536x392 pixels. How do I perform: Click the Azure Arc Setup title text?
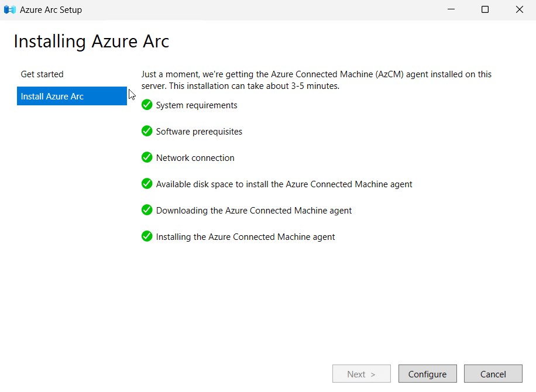coord(51,9)
